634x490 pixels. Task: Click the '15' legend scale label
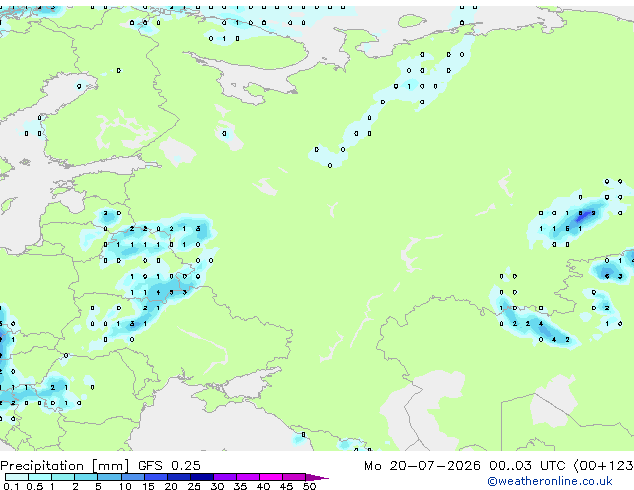tap(148, 486)
